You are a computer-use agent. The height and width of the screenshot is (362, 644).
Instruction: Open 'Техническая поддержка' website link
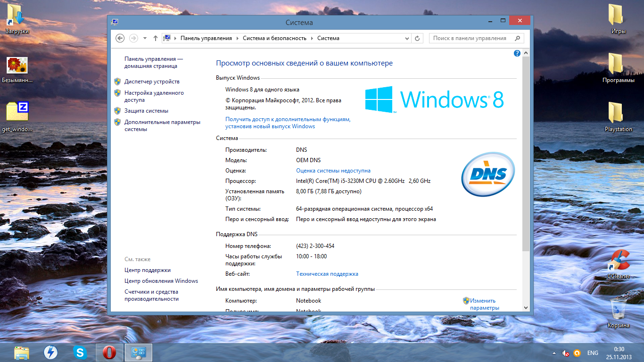327,274
